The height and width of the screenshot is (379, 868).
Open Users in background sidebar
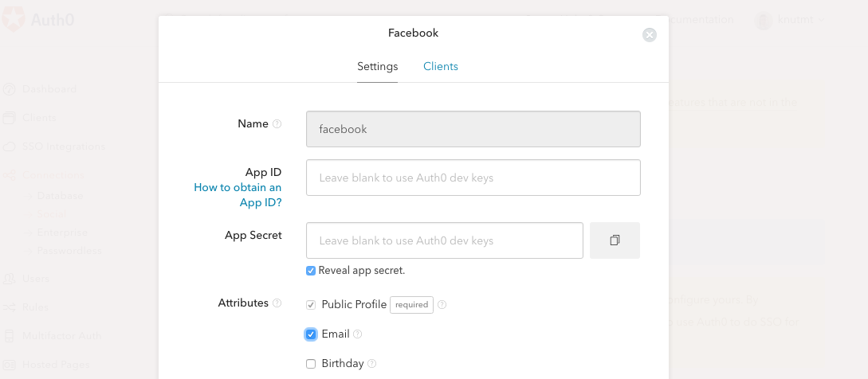click(x=35, y=279)
